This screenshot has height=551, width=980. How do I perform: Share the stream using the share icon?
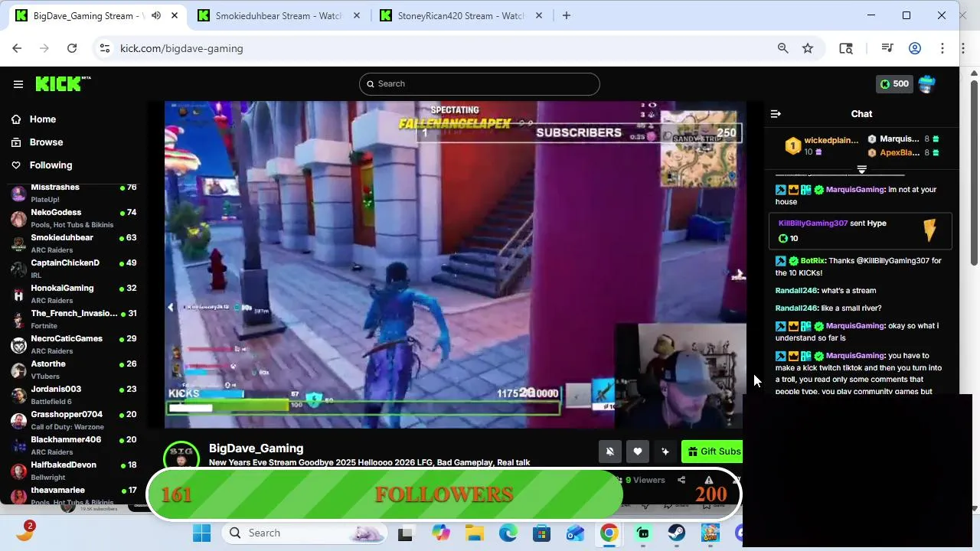pos(681,480)
